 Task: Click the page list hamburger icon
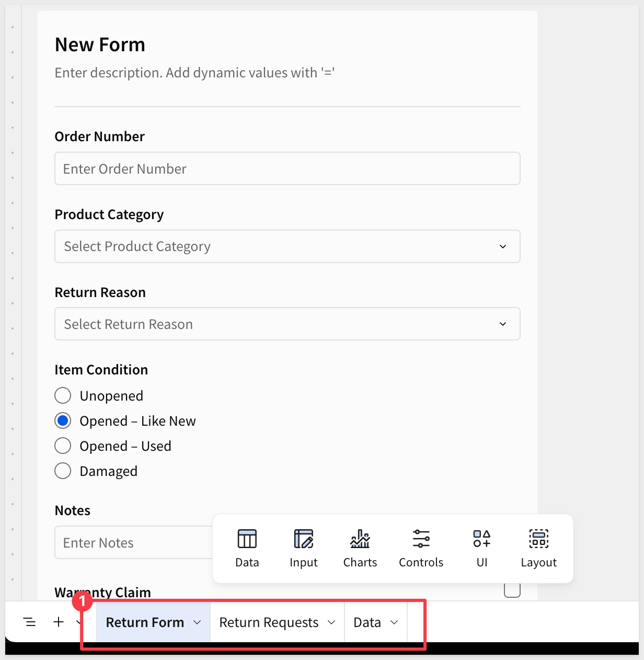coord(30,622)
